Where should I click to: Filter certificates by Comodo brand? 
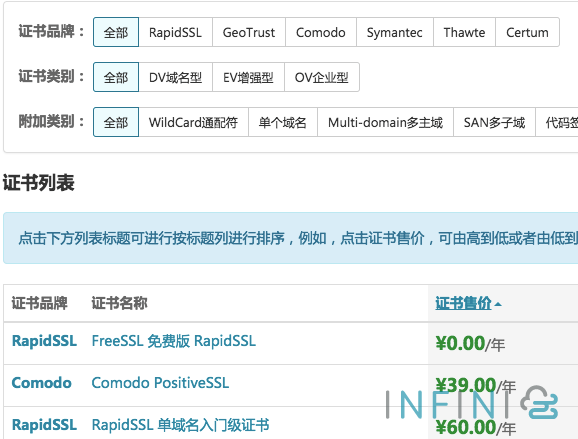(321, 32)
